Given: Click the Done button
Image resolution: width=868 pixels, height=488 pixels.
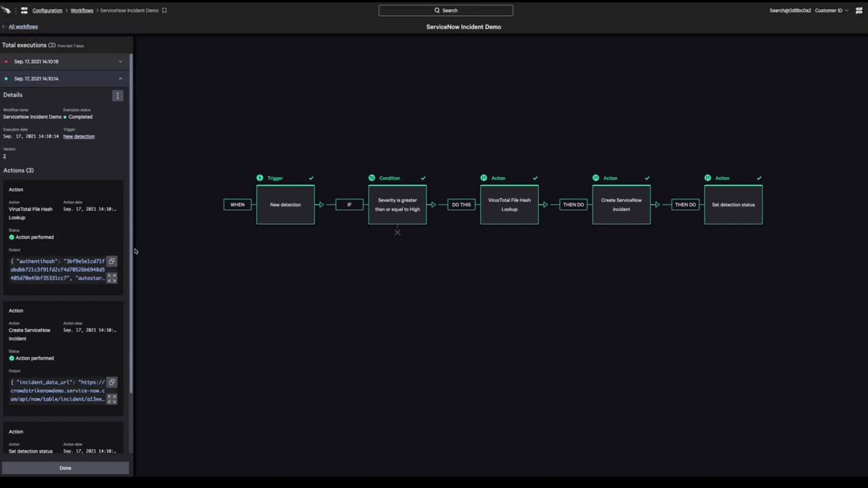Looking at the screenshot, I should pyautogui.click(x=65, y=468).
